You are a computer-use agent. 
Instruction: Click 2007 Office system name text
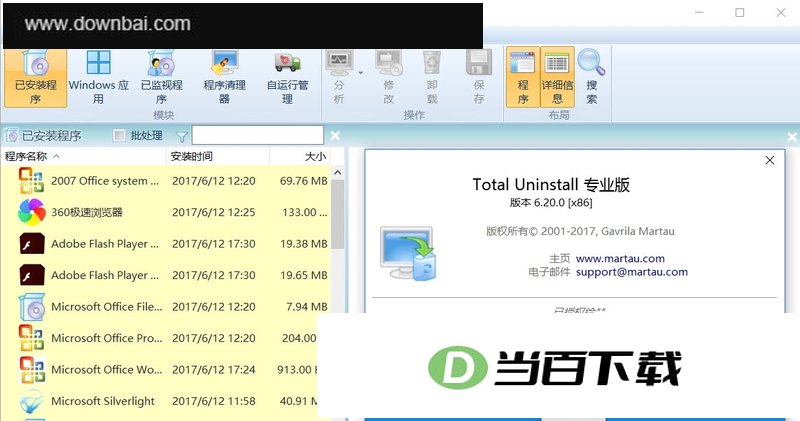pyautogui.click(x=105, y=181)
